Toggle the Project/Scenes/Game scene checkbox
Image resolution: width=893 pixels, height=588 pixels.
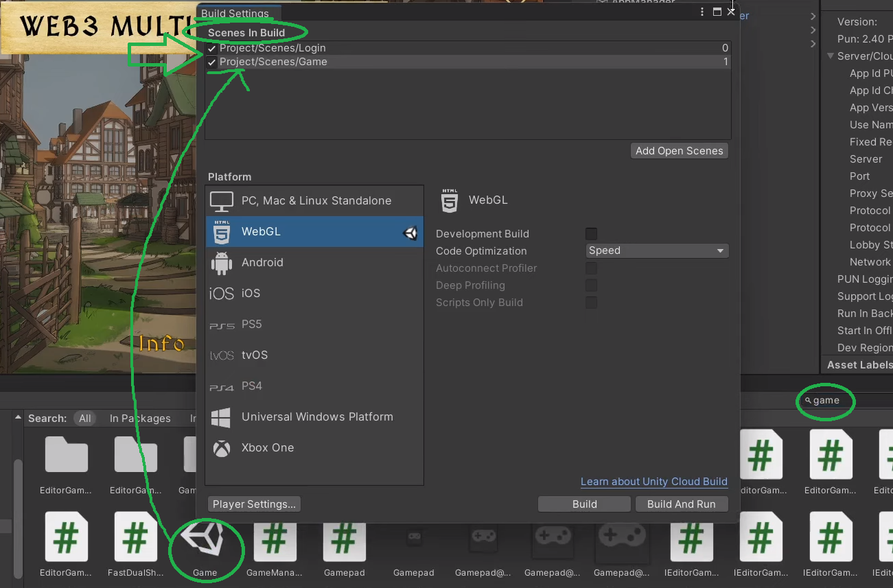click(212, 62)
